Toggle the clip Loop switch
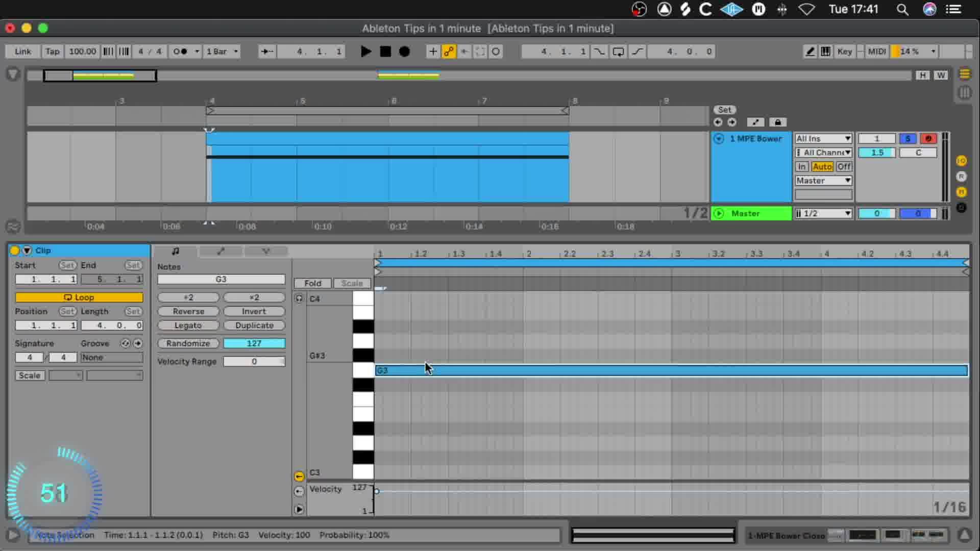Image resolution: width=980 pixels, height=551 pixels. coord(79,297)
